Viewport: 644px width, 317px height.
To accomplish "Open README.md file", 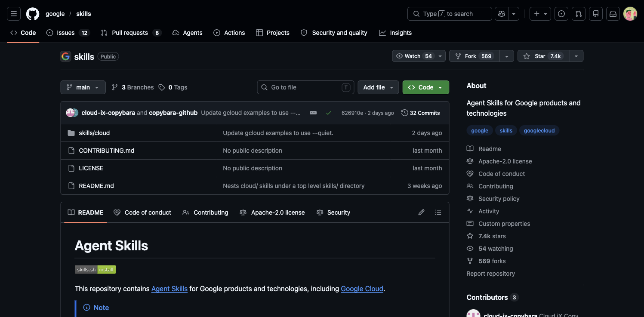I will click(x=96, y=186).
